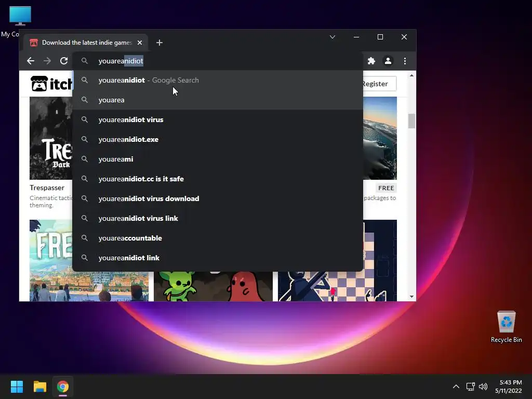Open the green goblin game thumbnail

213,286
